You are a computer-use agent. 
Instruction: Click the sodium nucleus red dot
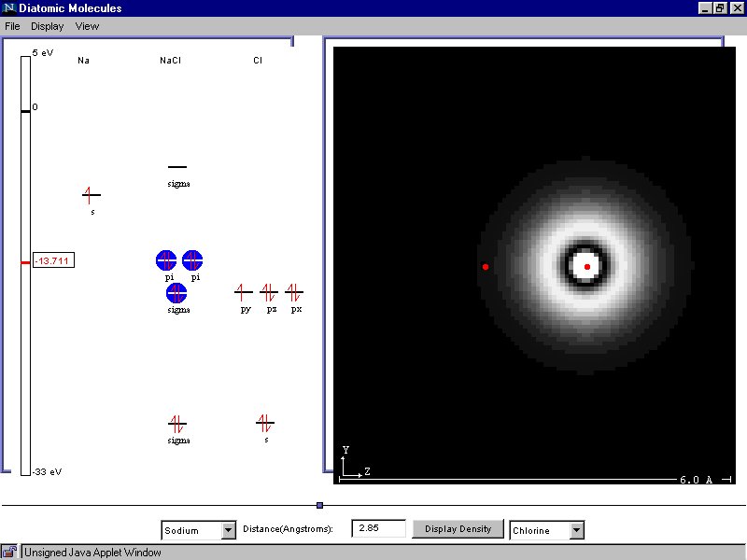click(486, 267)
